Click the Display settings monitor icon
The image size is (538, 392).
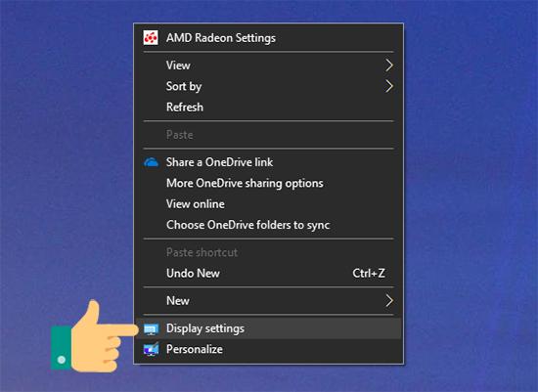151,329
